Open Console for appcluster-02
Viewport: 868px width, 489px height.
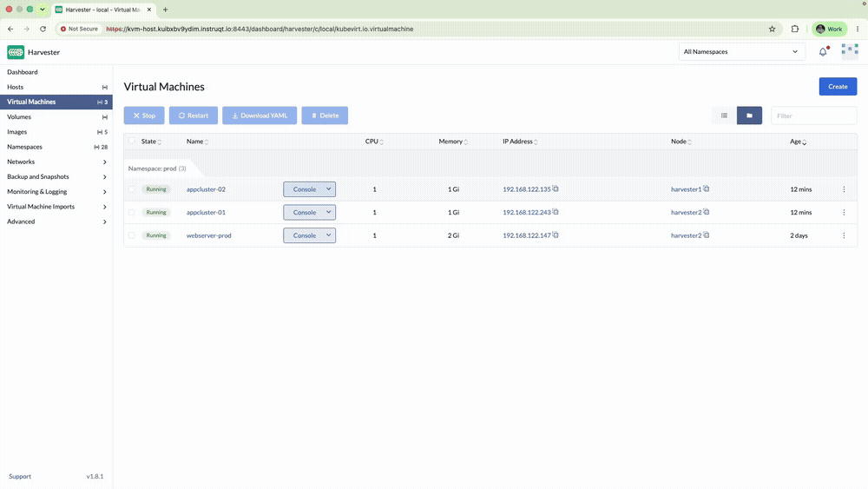click(x=303, y=189)
